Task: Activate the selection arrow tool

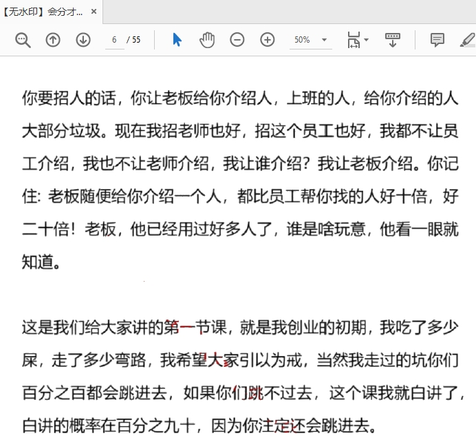Action: click(x=177, y=40)
